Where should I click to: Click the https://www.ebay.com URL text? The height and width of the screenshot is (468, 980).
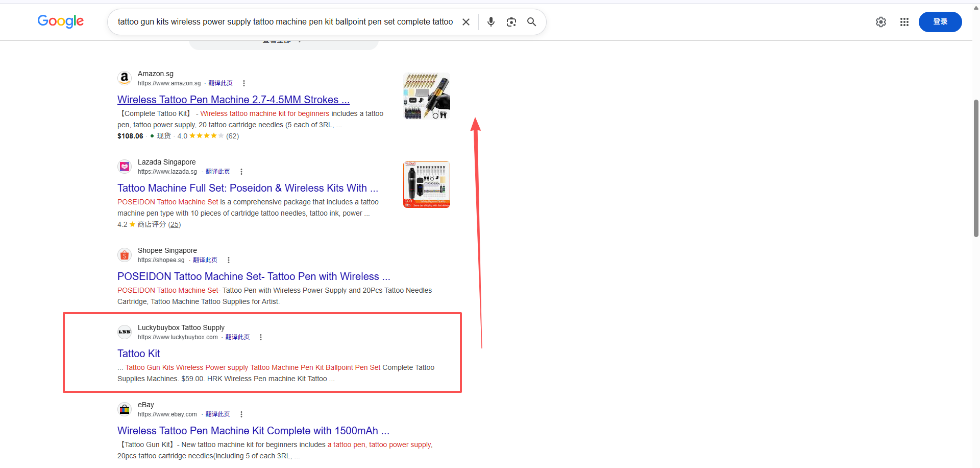pyautogui.click(x=167, y=414)
